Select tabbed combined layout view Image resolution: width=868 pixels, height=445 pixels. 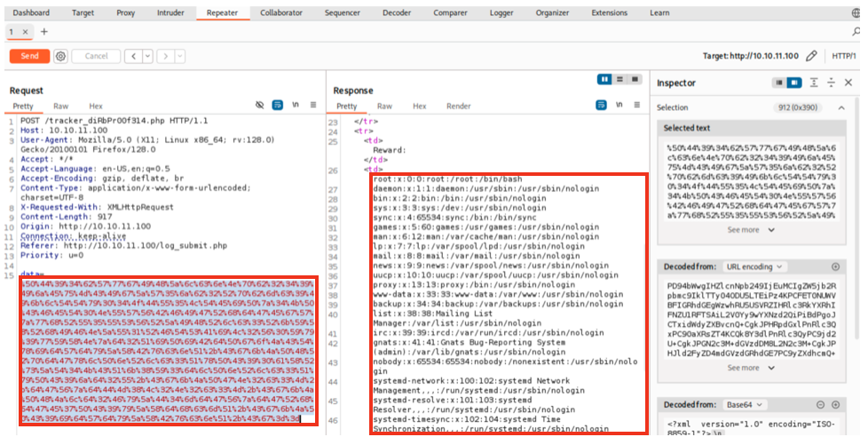pos(635,79)
